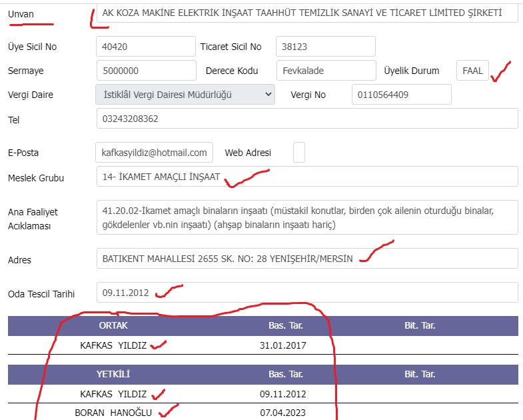This screenshot has width=523, height=420.
Task: Click the Üyelik Durum field FAAL
Action: pyautogui.click(x=472, y=71)
